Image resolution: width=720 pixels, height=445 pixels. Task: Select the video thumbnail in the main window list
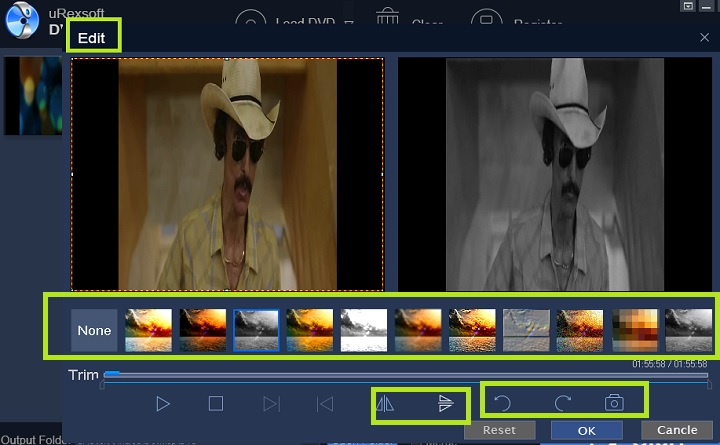(x=33, y=96)
